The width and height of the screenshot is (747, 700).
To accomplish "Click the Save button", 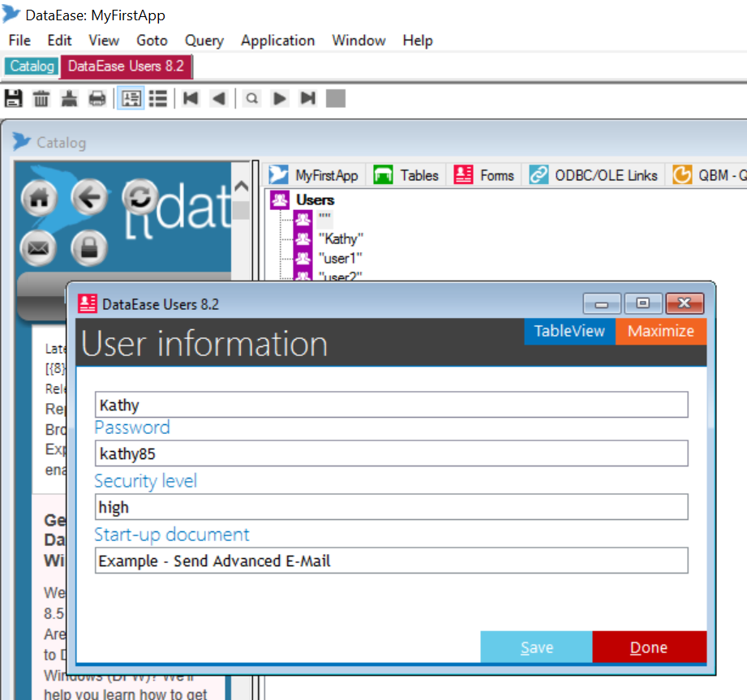I will tap(536, 647).
